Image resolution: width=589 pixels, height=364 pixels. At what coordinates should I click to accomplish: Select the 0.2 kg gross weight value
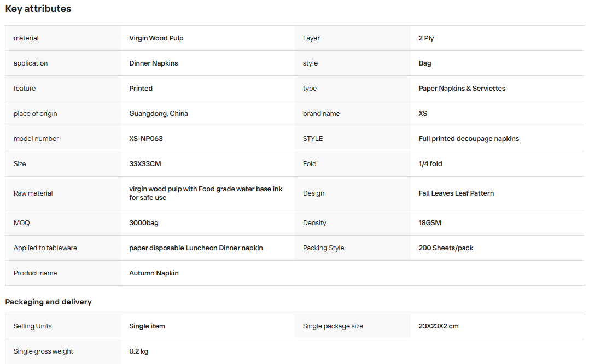point(138,351)
